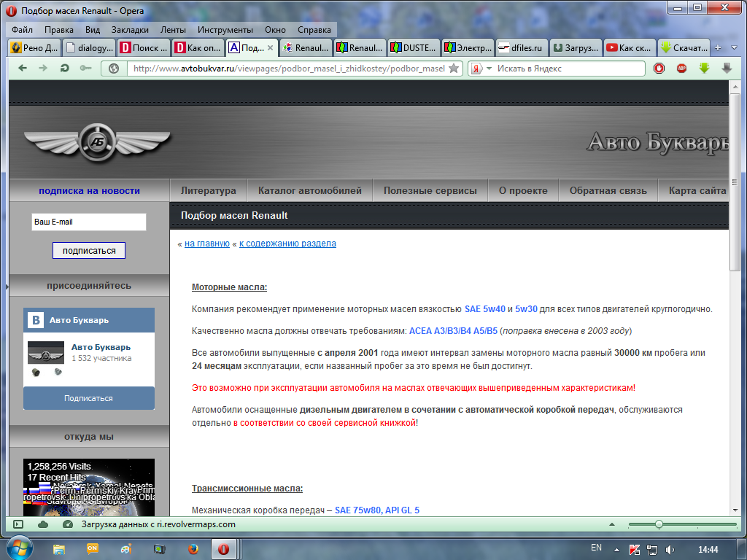Open the orange ON taskbar application
Screen dimensions: 747x560
coord(93,549)
